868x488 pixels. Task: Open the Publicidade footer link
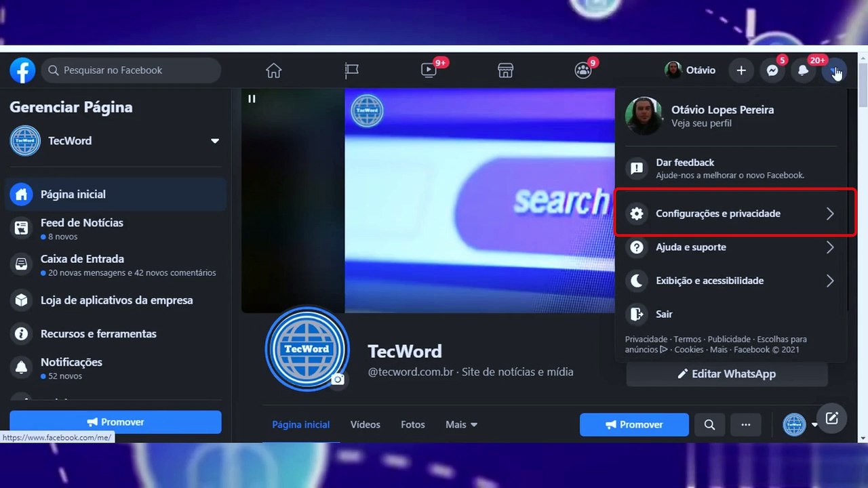click(729, 340)
